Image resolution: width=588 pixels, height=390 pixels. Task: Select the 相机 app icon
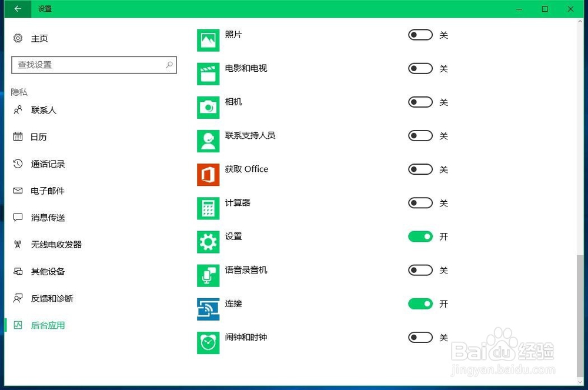pyautogui.click(x=208, y=107)
